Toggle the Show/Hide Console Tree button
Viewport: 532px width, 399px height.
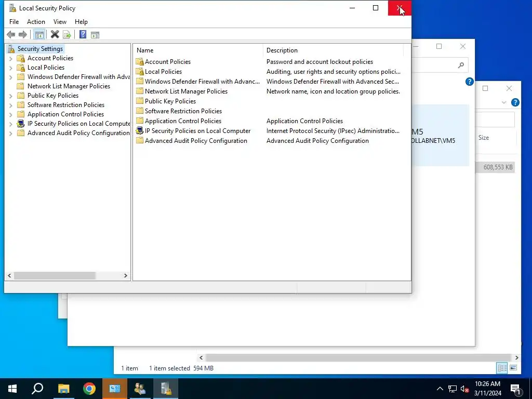[x=39, y=34]
